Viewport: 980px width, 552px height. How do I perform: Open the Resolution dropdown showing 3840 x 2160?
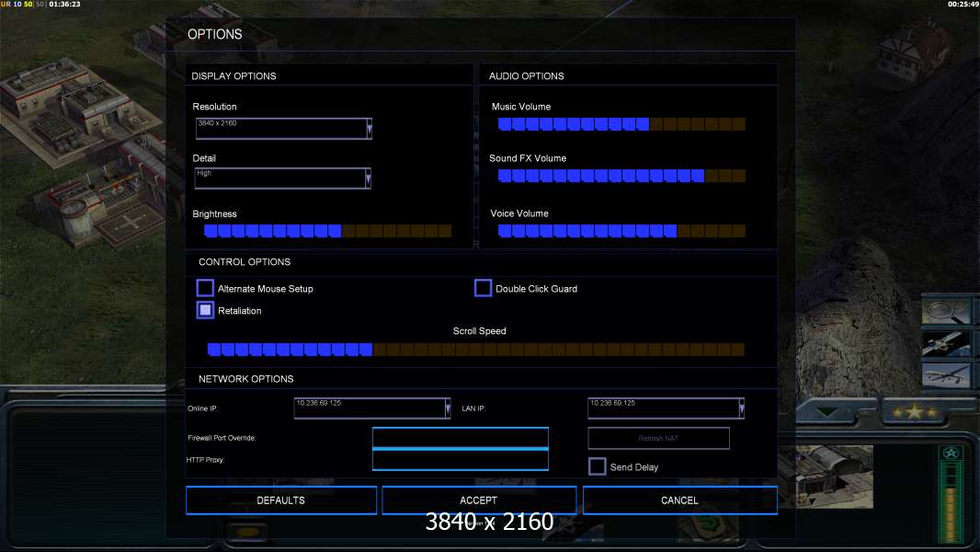click(x=284, y=128)
